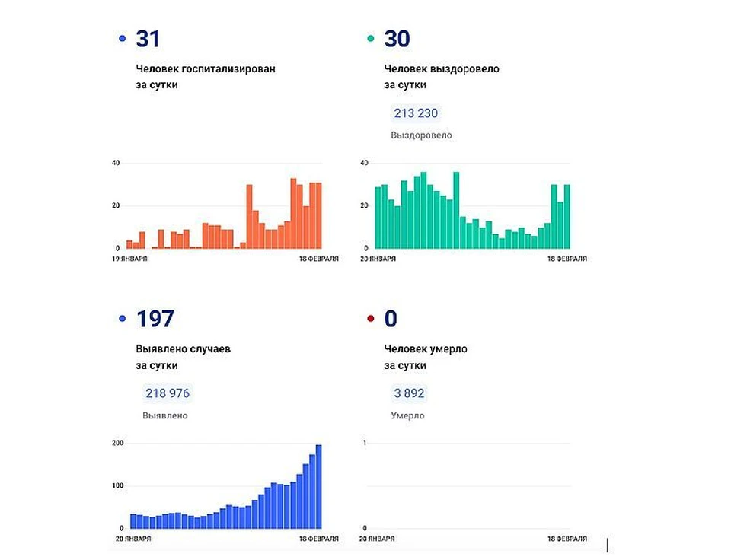Click the 'Выздоровело' caption under the badge
The height and width of the screenshot is (560, 731).
coord(421,135)
